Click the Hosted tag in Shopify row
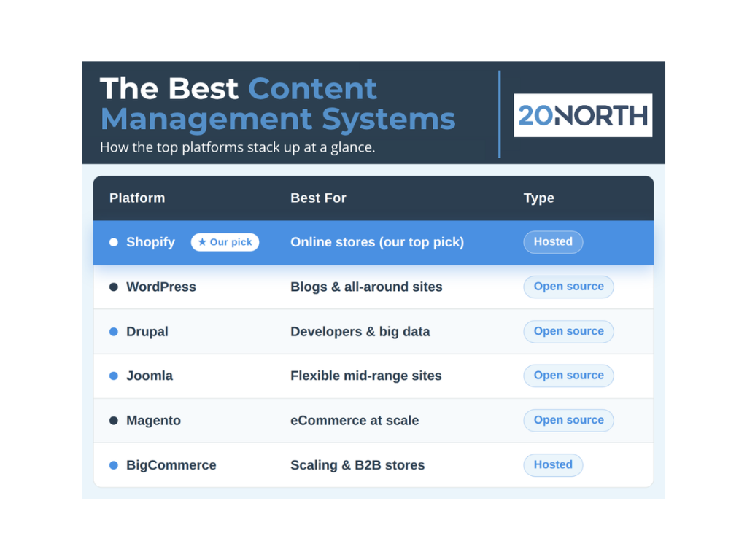747x560 pixels. pos(553,242)
